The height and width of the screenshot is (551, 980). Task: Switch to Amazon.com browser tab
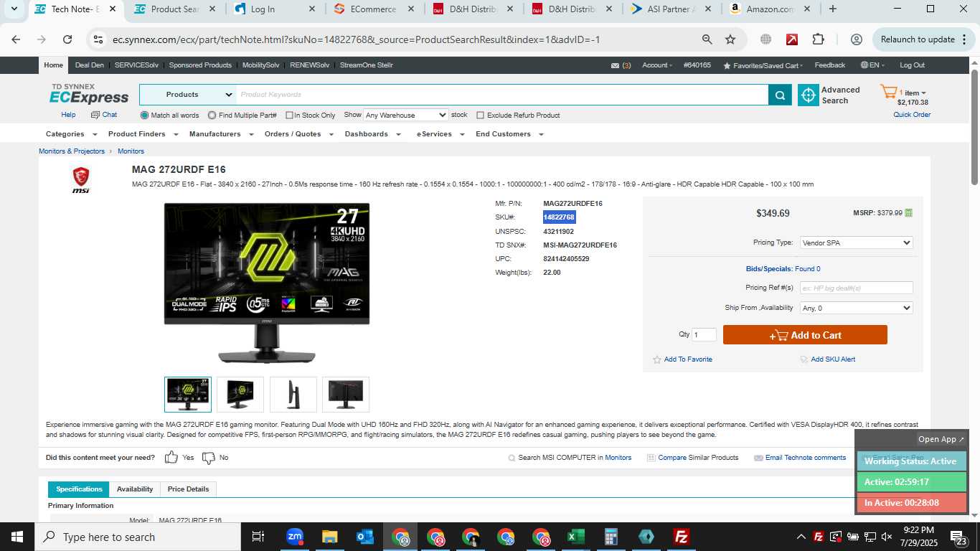point(769,9)
